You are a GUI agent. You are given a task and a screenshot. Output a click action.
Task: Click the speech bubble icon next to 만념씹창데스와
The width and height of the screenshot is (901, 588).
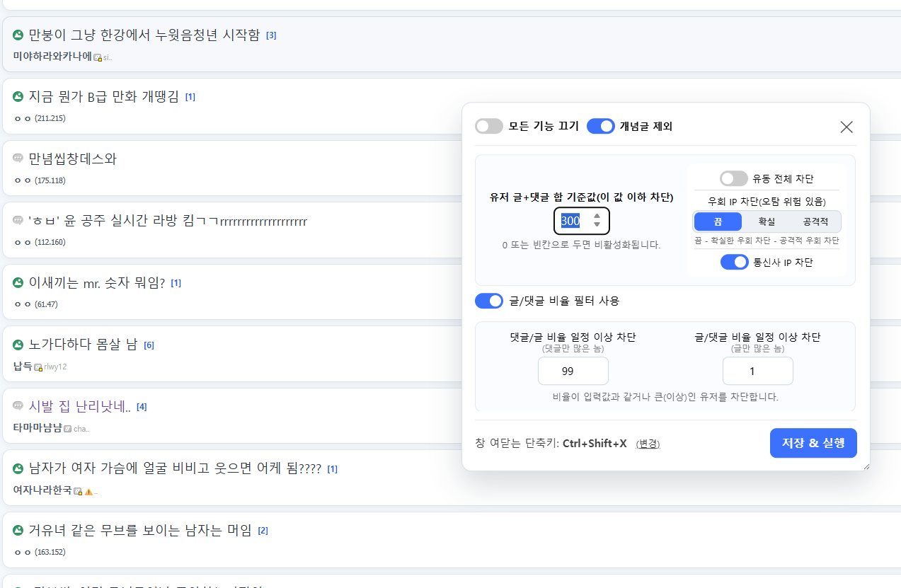click(18, 159)
